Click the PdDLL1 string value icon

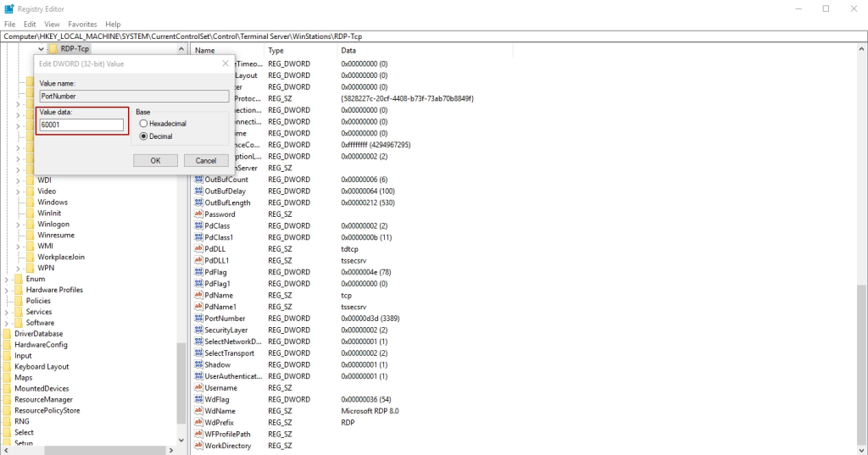pos(198,260)
